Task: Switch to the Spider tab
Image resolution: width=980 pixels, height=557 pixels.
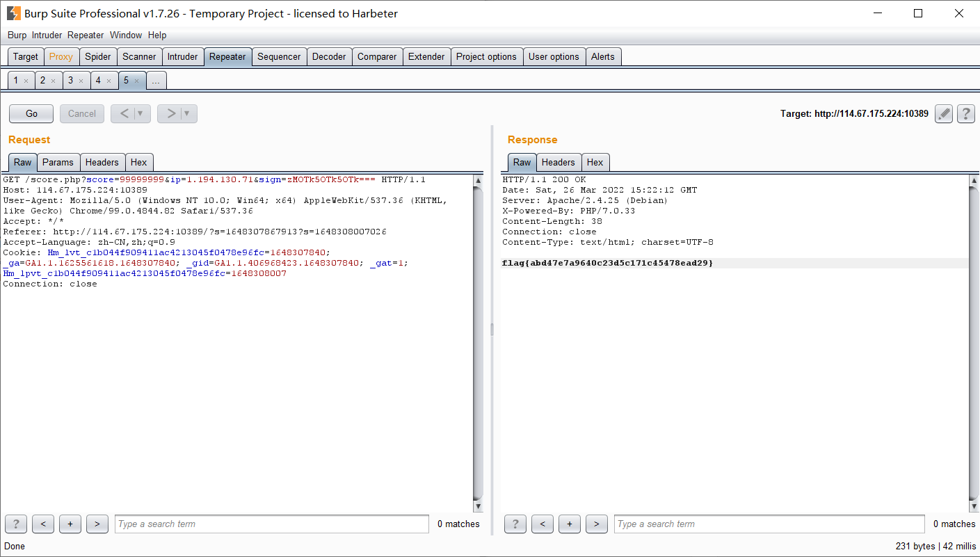Action: 98,57
